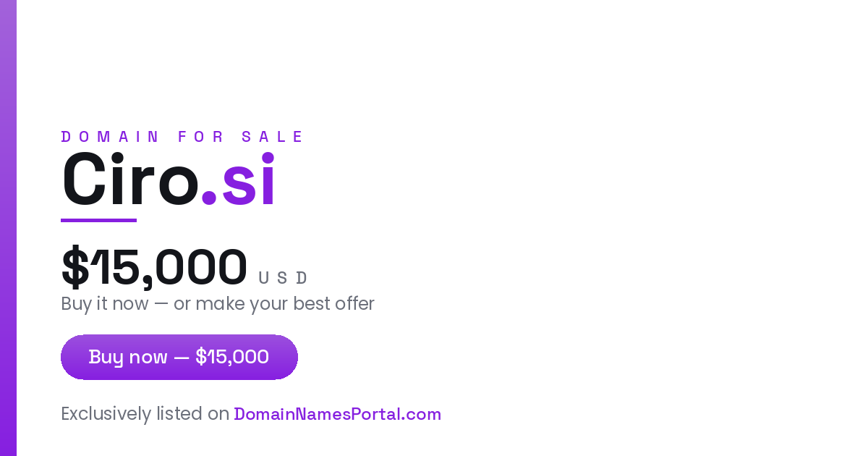Click the Ciro black domain name text
The image size is (868, 456).
130,180
